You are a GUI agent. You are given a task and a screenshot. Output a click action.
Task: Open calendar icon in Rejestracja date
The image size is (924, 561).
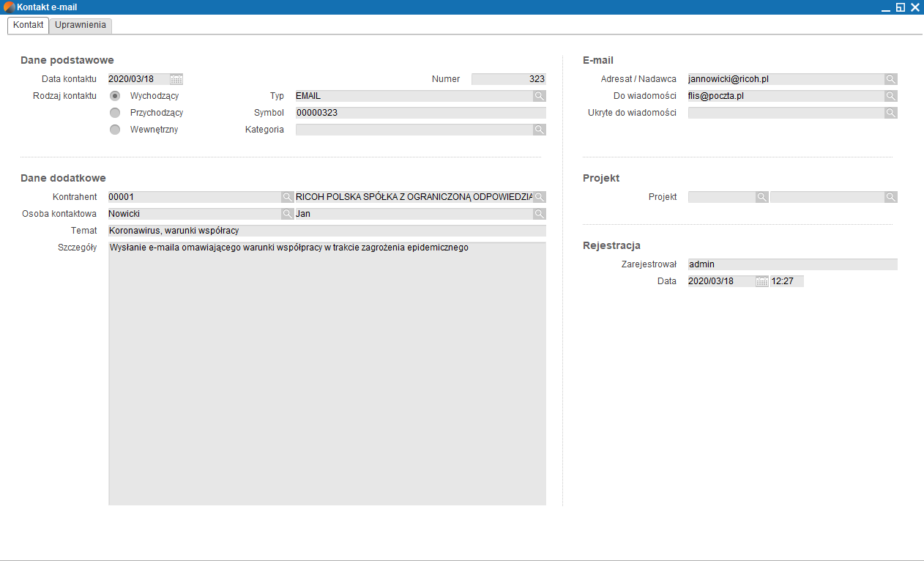761,281
